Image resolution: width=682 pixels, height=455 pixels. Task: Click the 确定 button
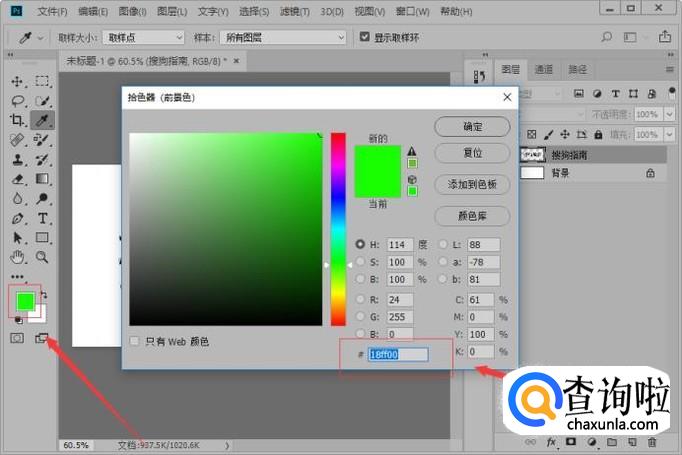click(x=472, y=127)
